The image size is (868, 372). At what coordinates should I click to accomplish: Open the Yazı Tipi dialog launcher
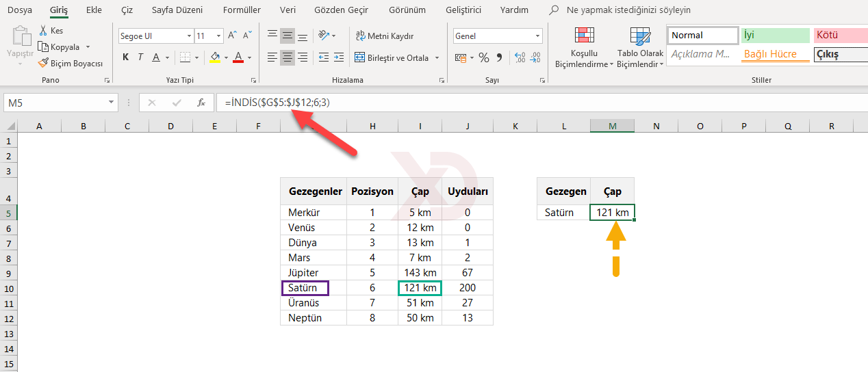(x=254, y=81)
